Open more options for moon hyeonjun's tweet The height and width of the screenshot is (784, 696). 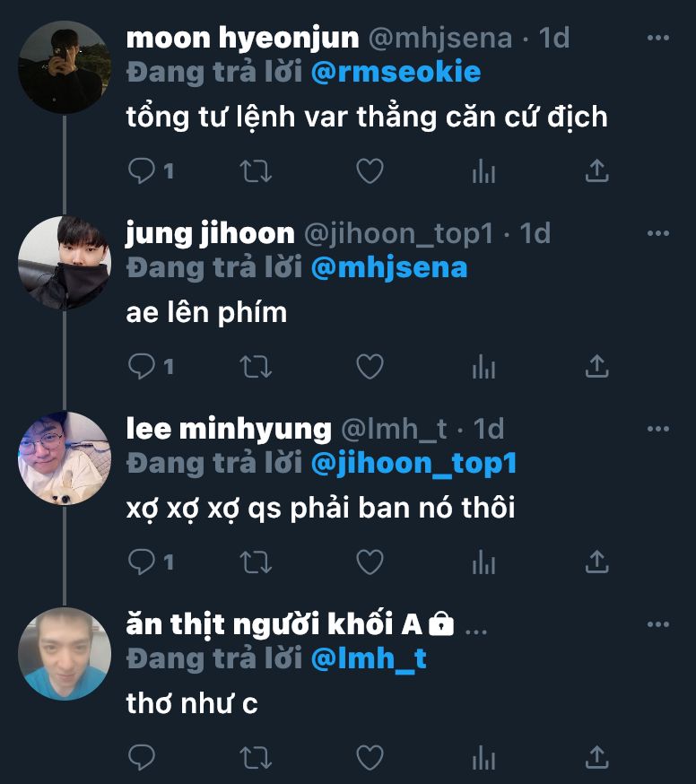tap(658, 39)
